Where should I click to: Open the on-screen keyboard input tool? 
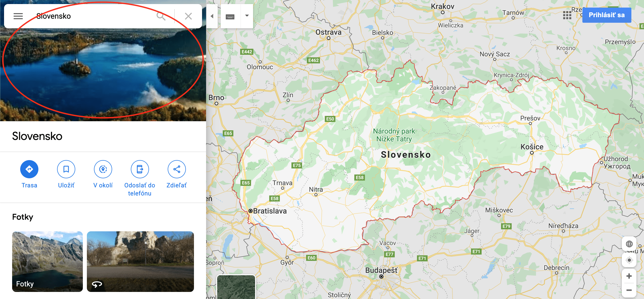pyautogui.click(x=230, y=17)
